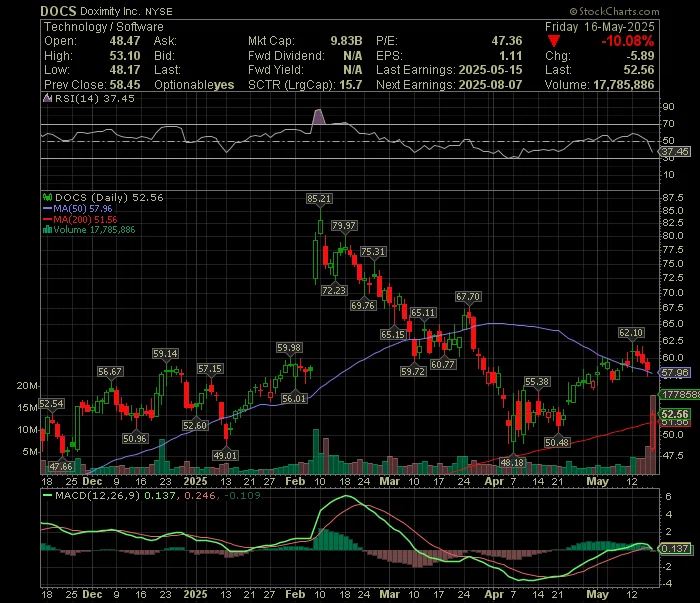This screenshot has width=700, height=603.
Task: Click the 59.98 high price label
Action: [289, 347]
